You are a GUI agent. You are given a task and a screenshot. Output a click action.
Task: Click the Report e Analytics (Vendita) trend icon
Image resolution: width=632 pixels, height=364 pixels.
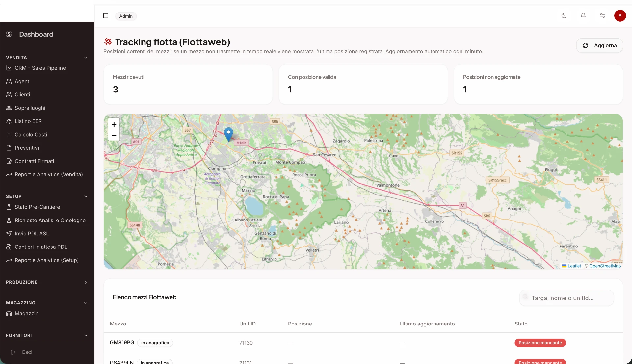pos(9,174)
